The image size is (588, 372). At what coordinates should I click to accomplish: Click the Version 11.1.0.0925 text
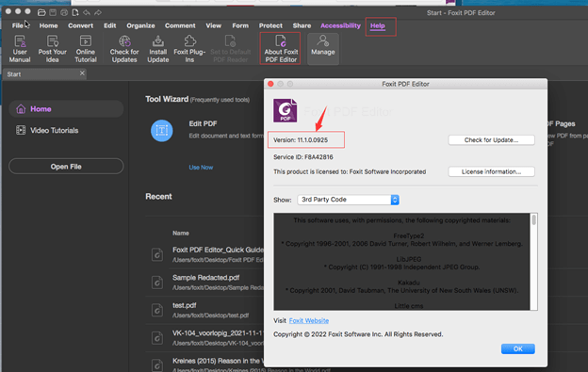(x=301, y=140)
